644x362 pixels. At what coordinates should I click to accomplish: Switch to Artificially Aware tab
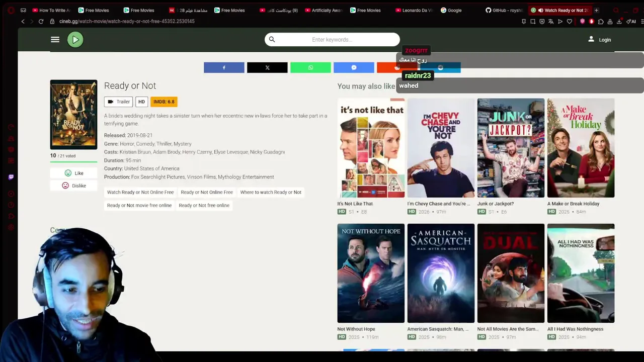[x=323, y=10]
